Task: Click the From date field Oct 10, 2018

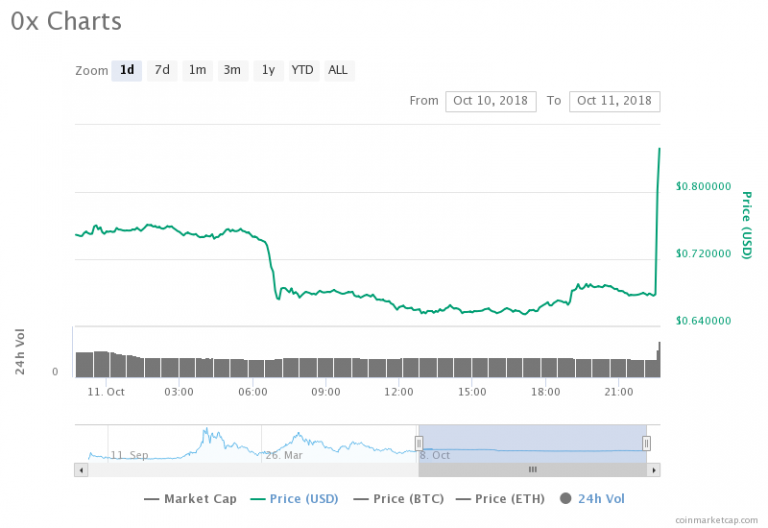Action: coord(491,101)
